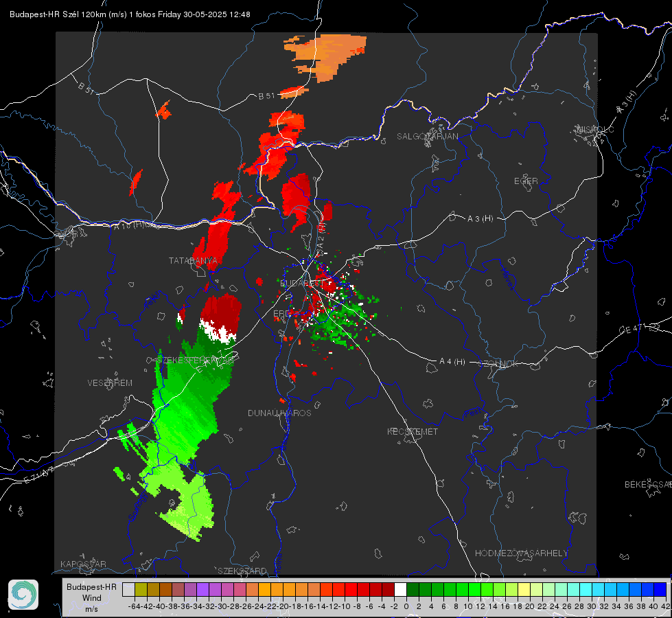The width and height of the screenshot is (672, 618).
Task: Click the VESZPRÉM city label
Action: click(110, 382)
